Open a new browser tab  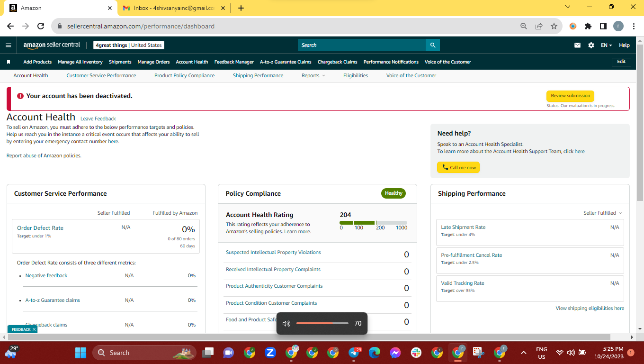[241, 8]
